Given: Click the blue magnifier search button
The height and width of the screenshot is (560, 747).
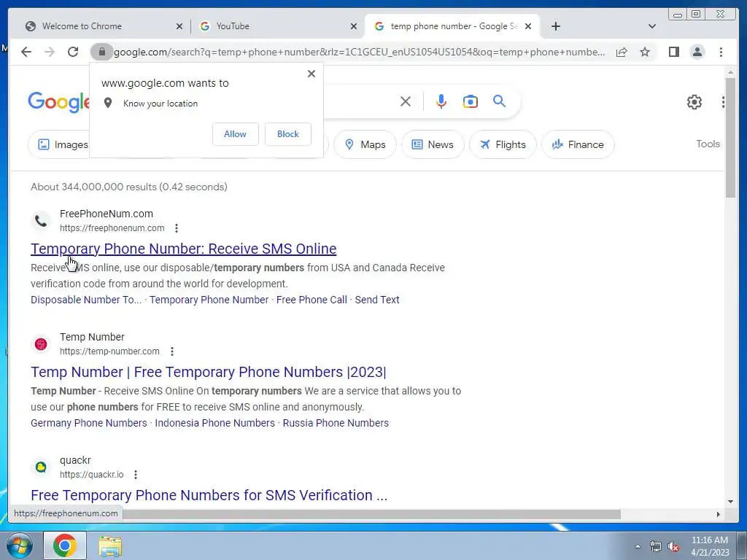Looking at the screenshot, I should [499, 101].
